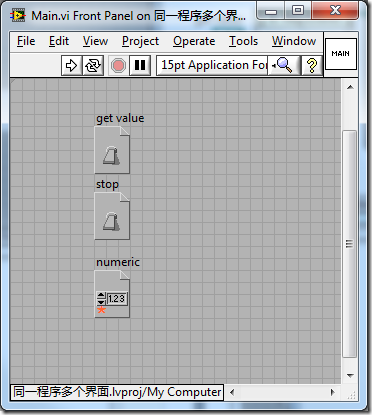Viewport: 372px width, 415px height.
Task: Click the lvproj/My Computer context box
Action: click(117, 392)
